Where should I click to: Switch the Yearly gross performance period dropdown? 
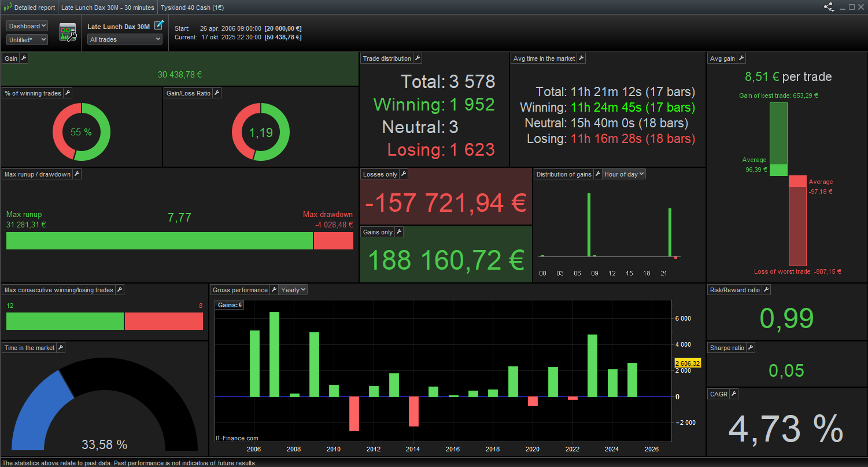(293, 290)
